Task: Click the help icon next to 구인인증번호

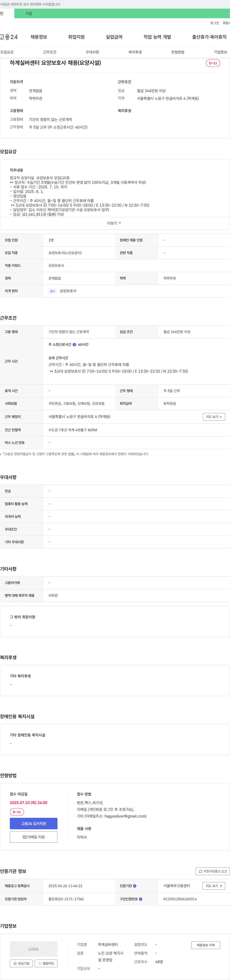Action: (140, 899)
